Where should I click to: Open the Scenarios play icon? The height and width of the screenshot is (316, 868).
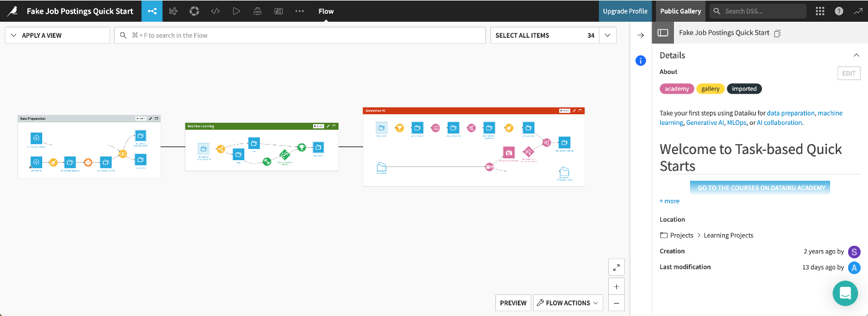click(x=236, y=11)
